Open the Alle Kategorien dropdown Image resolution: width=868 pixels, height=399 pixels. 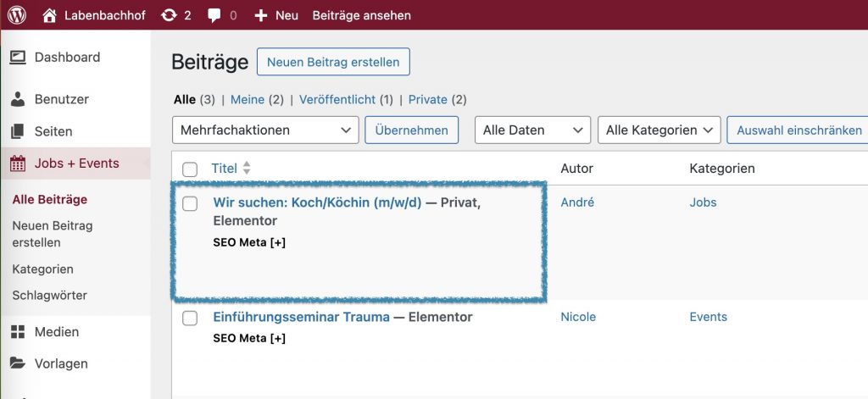coord(659,130)
